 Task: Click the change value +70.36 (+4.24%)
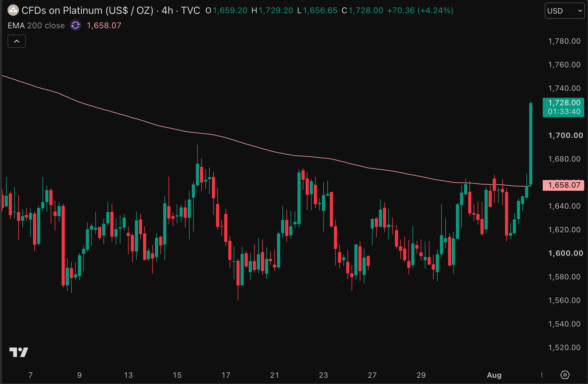(x=420, y=10)
